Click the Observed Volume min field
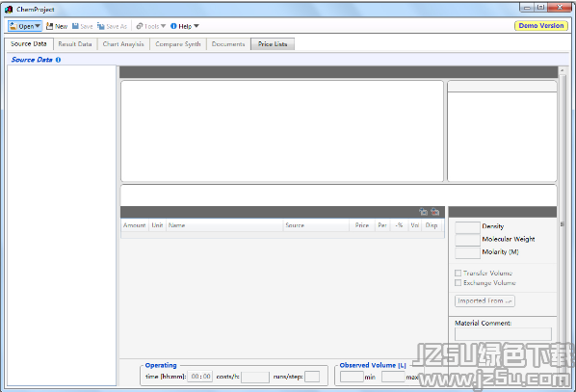Viewport: 576px width, 392px height. tap(352, 377)
